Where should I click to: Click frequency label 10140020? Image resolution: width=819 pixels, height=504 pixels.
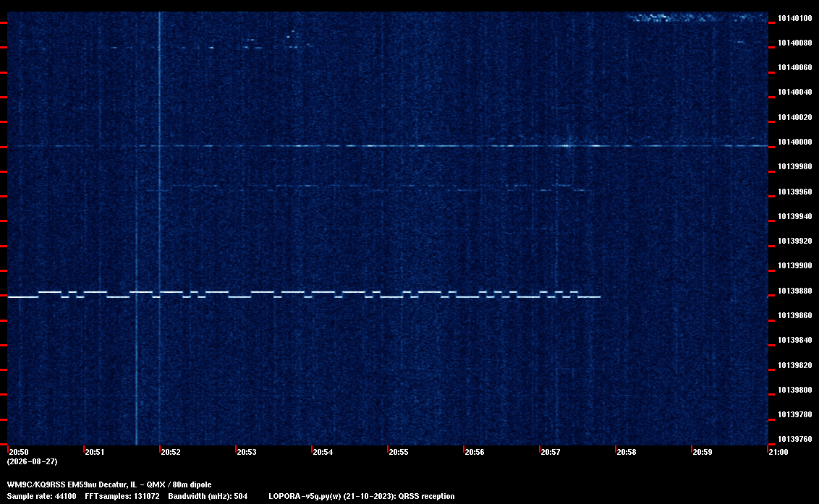795,117
